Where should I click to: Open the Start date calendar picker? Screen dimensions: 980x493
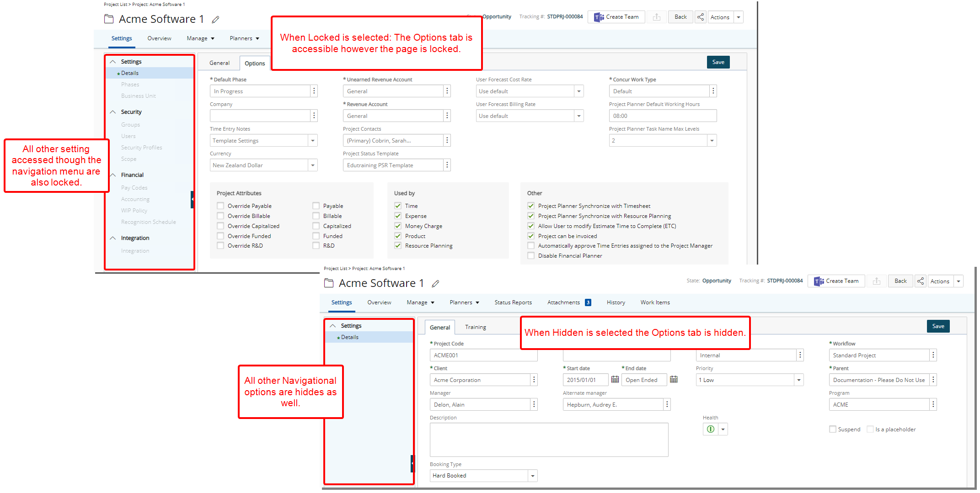coord(615,380)
